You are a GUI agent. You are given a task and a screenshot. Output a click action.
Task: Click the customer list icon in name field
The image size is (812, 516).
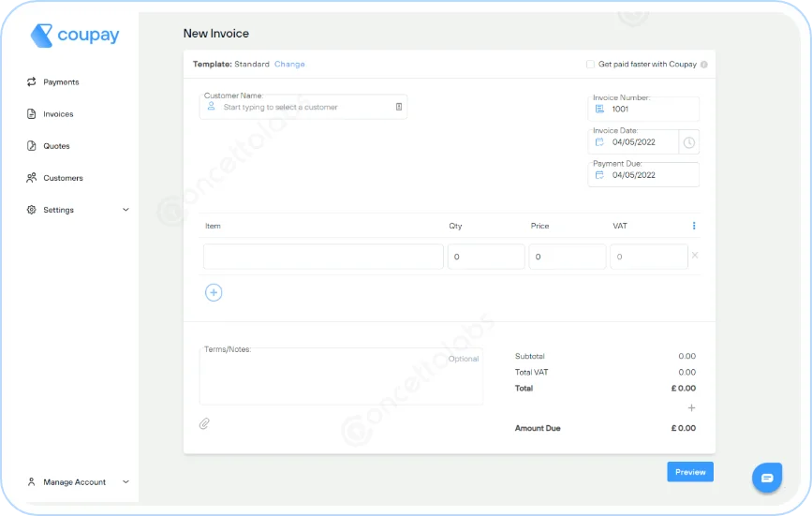[x=399, y=107]
